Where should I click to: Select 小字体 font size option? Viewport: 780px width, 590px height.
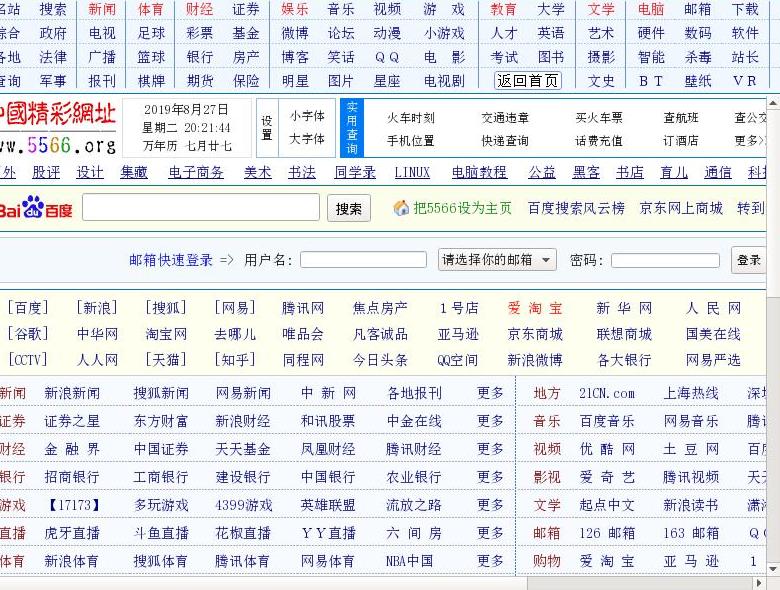307,116
